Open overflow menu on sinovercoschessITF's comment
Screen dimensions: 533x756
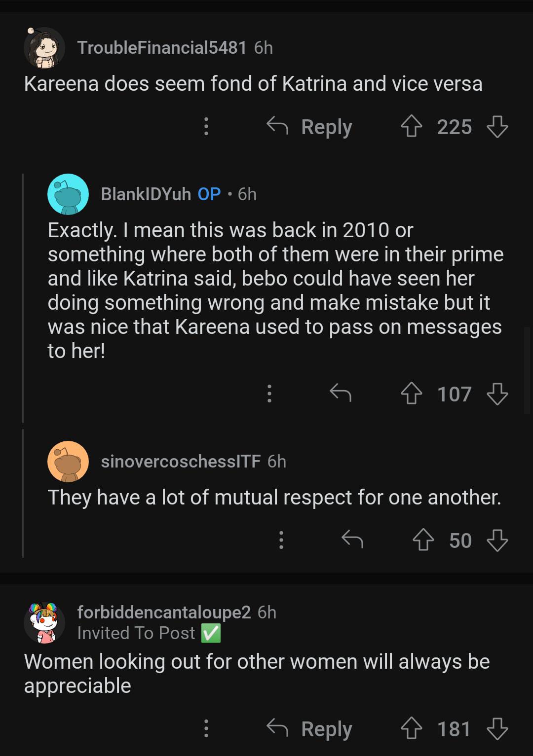[x=281, y=540]
